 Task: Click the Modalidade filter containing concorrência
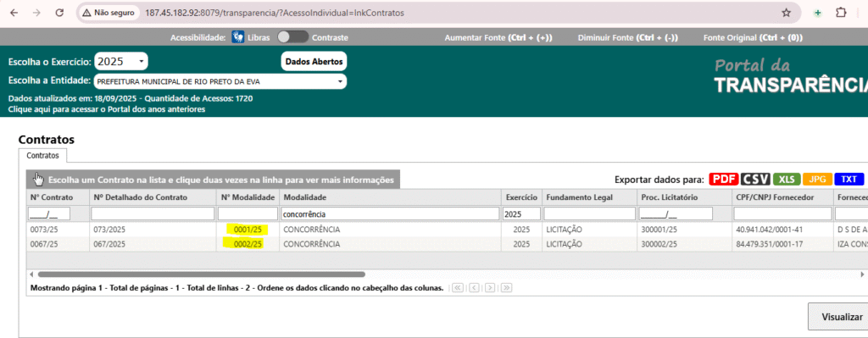point(390,213)
